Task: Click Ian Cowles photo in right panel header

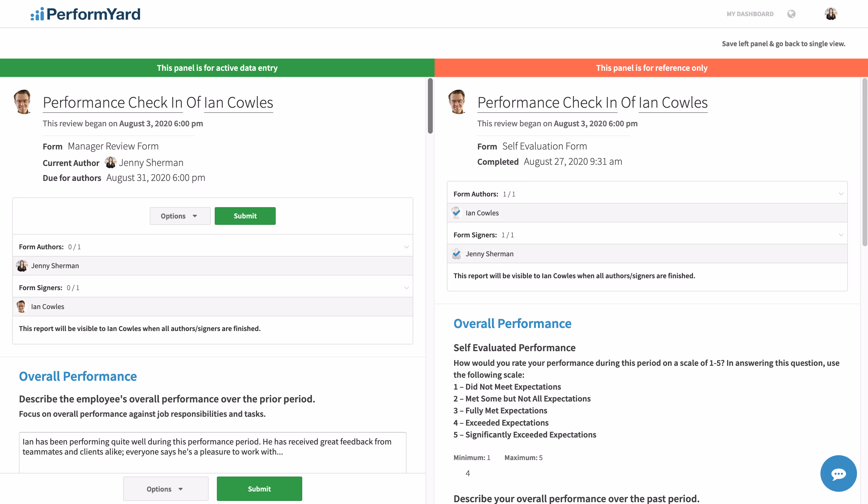Action: click(x=457, y=102)
